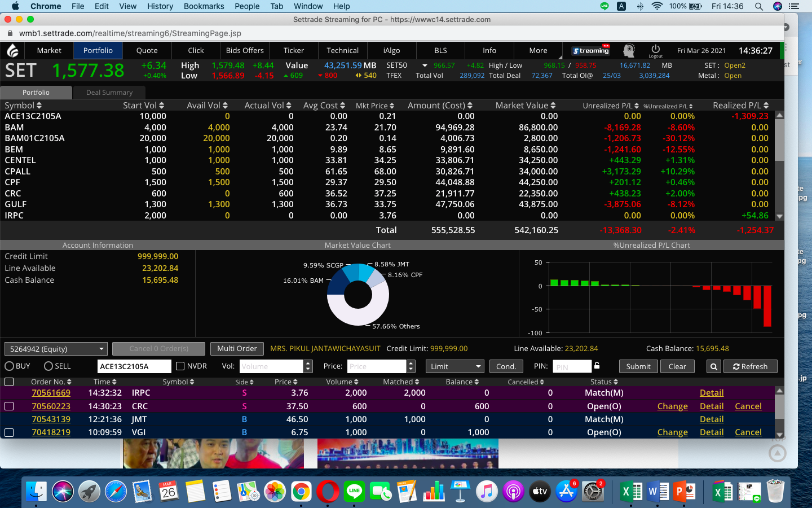Click the Streaming logo badge

tap(590, 51)
